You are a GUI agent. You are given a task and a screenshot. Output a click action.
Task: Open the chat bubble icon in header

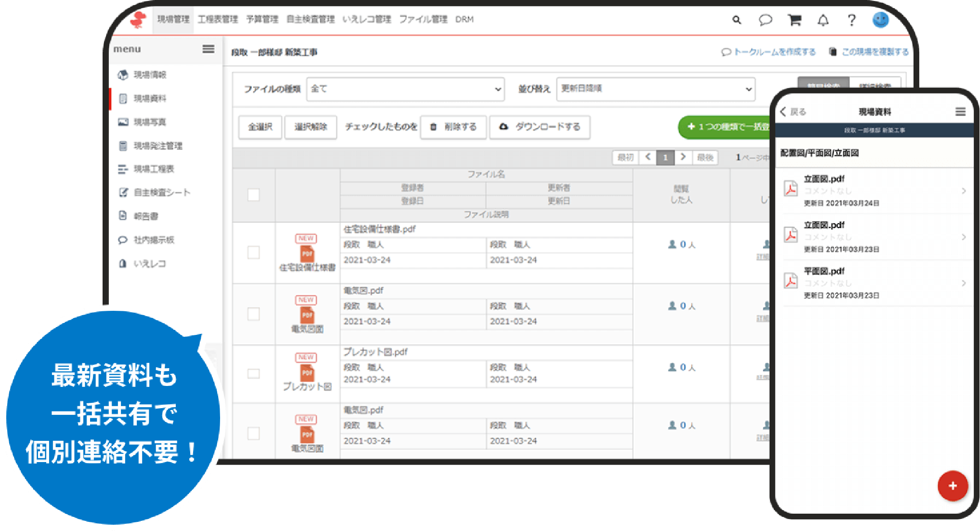coord(765,20)
